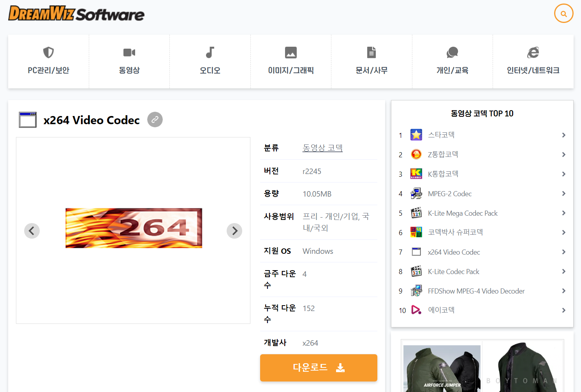
Task: Show previous screenshot with left arrow
Action: [x=32, y=231]
